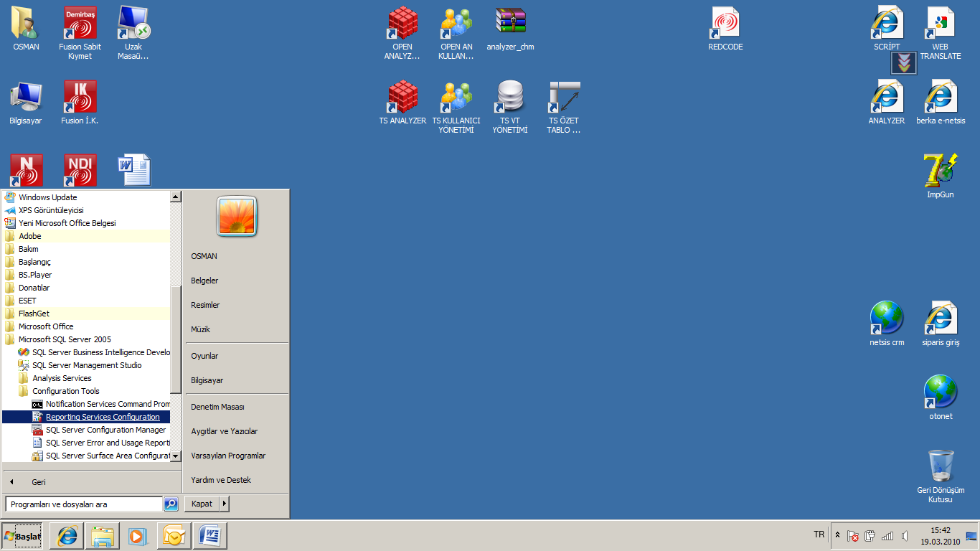This screenshot has width=980, height=551.
Task: Expand the Başlangıç startup folder
Action: (x=86, y=262)
